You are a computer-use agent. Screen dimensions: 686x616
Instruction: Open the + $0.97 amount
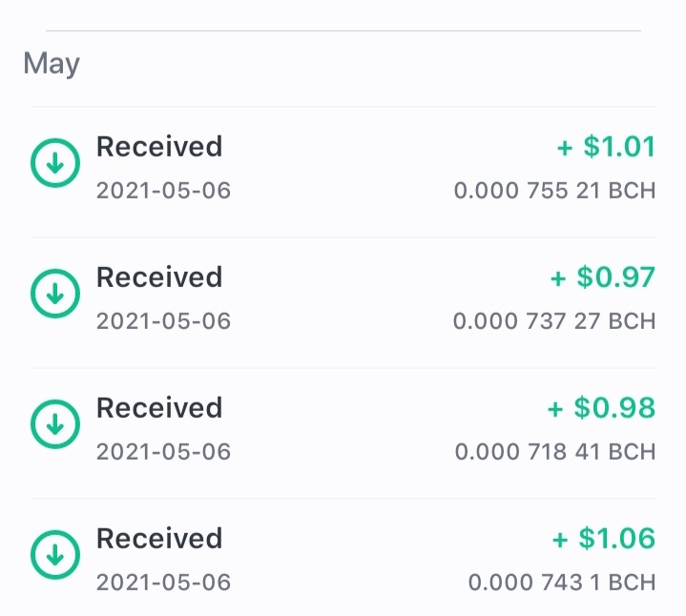coord(602,277)
